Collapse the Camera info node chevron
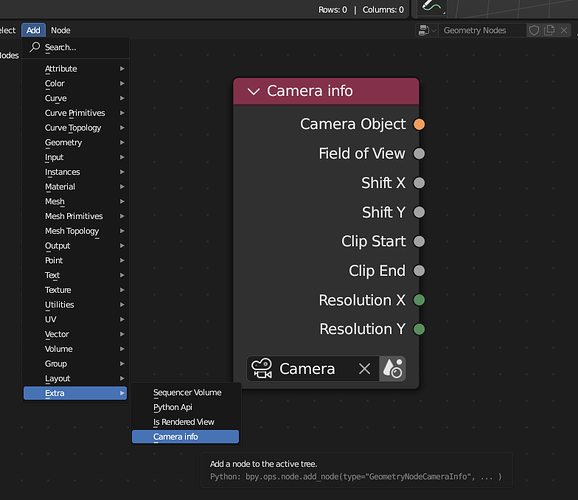This screenshot has width=578, height=500. (254, 91)
